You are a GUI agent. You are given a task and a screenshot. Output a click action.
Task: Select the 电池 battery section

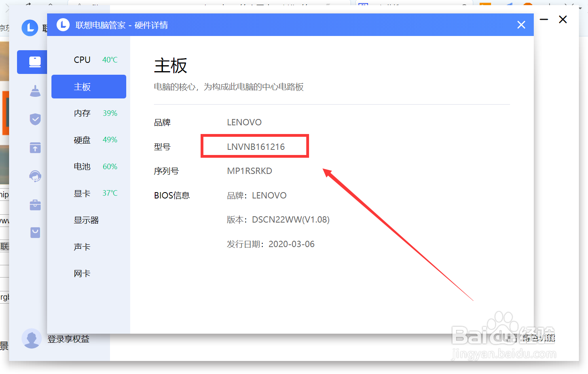point(82,166)
